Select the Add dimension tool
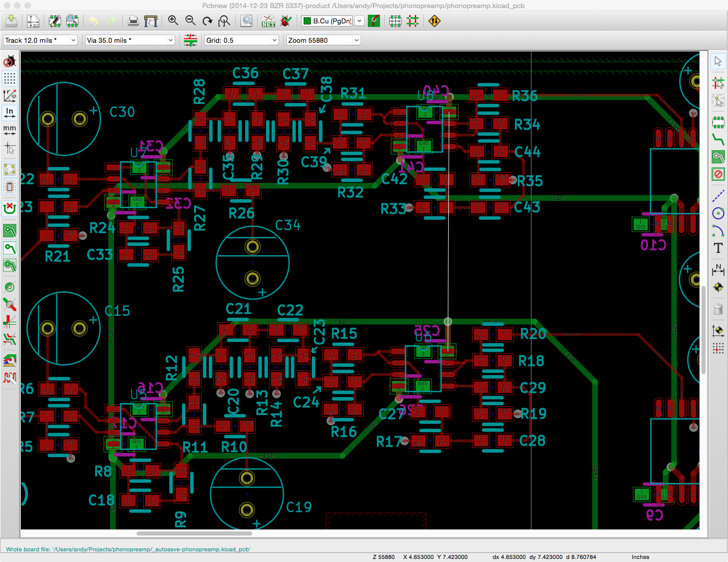Image resolution: width=728 pixels, height=562 pixels. point(718,269)
